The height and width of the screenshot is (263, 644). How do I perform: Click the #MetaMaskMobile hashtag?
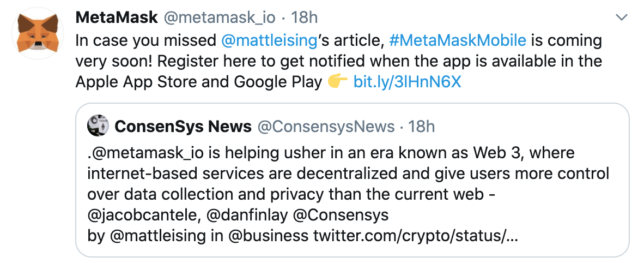pyautogui.click(x=457, y=40)
